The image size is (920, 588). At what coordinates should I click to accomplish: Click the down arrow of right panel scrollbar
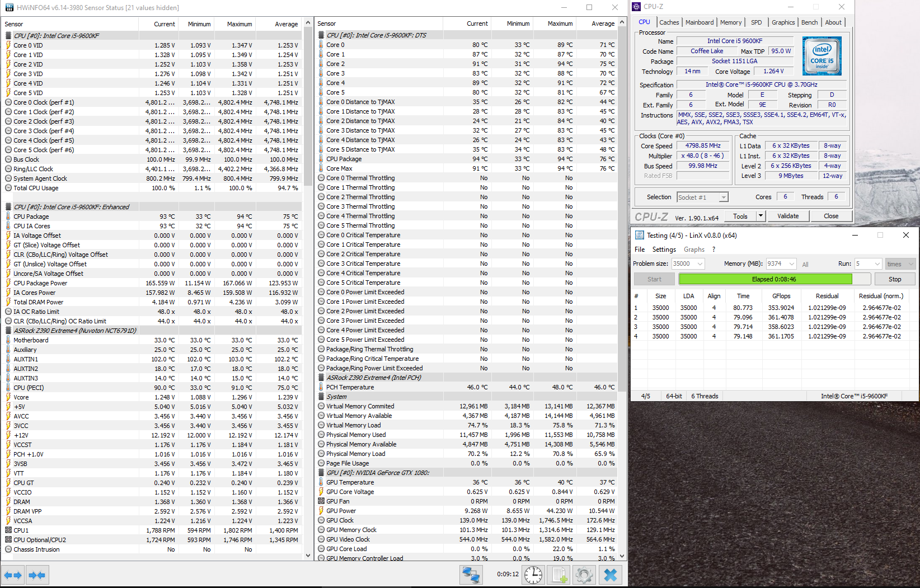(621, 556)
